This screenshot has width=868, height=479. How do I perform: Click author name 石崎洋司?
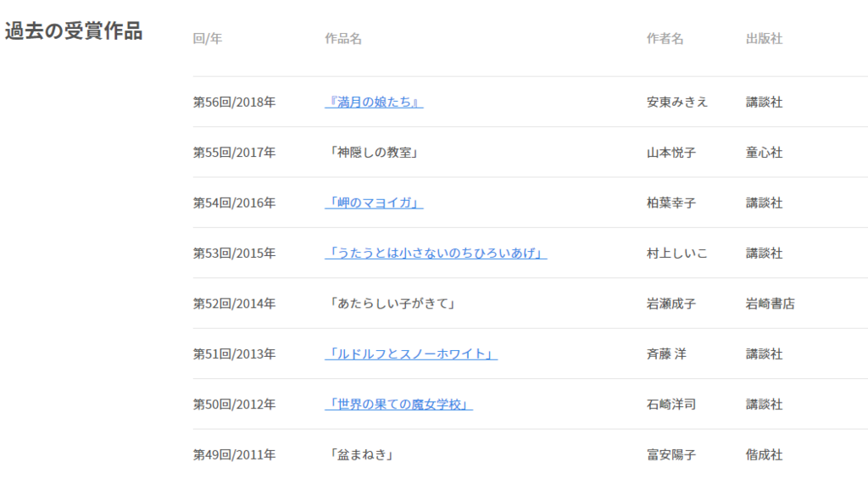pos(671,404)
